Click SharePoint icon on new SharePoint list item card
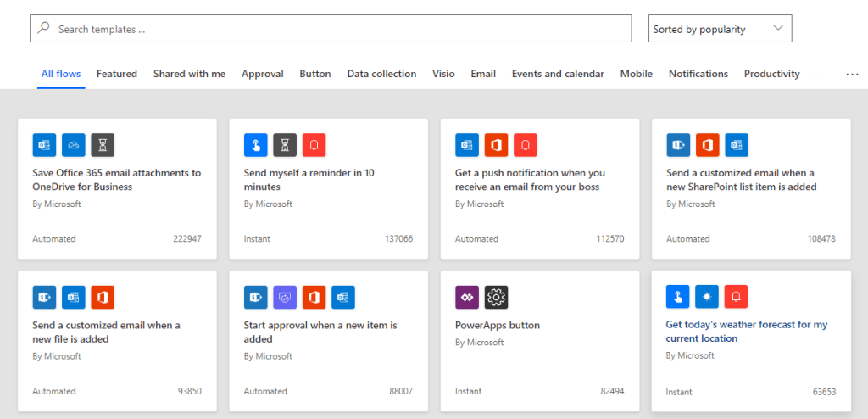 pos(678,145)
